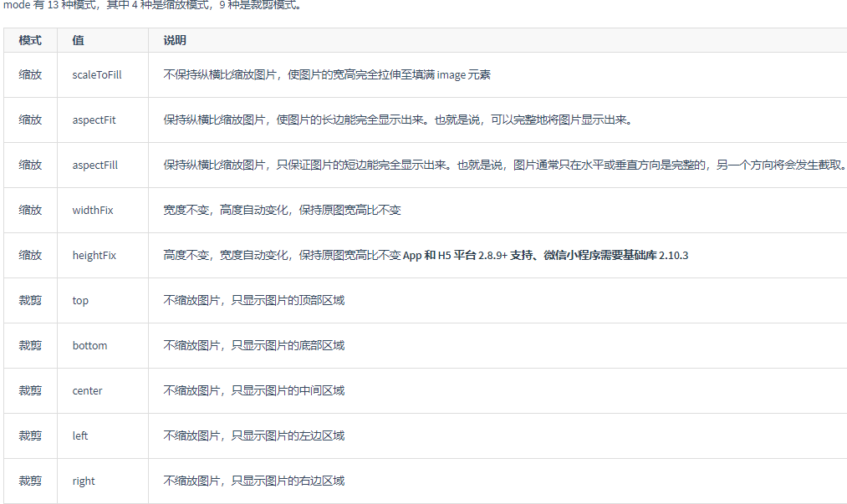This screenshot has height=504, width=847.
Task: Click '裁剪' in the left row
Action: (30, 436)
